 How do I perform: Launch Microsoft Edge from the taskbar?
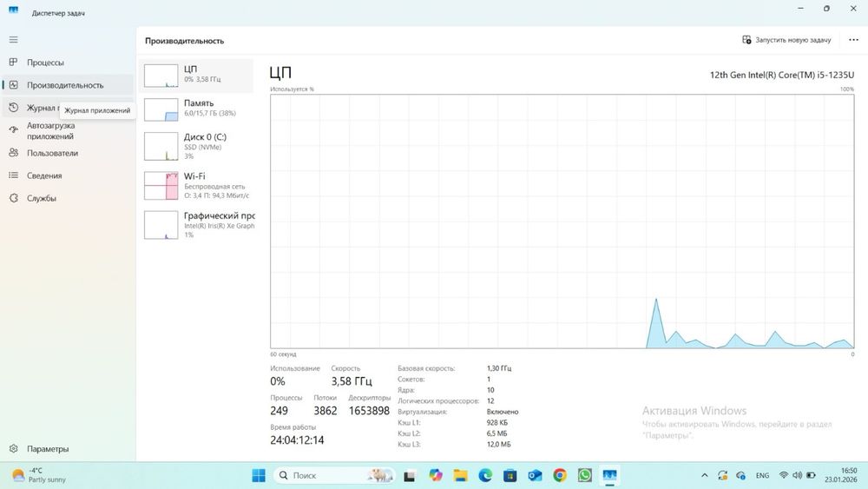click(x=485, y=475)
